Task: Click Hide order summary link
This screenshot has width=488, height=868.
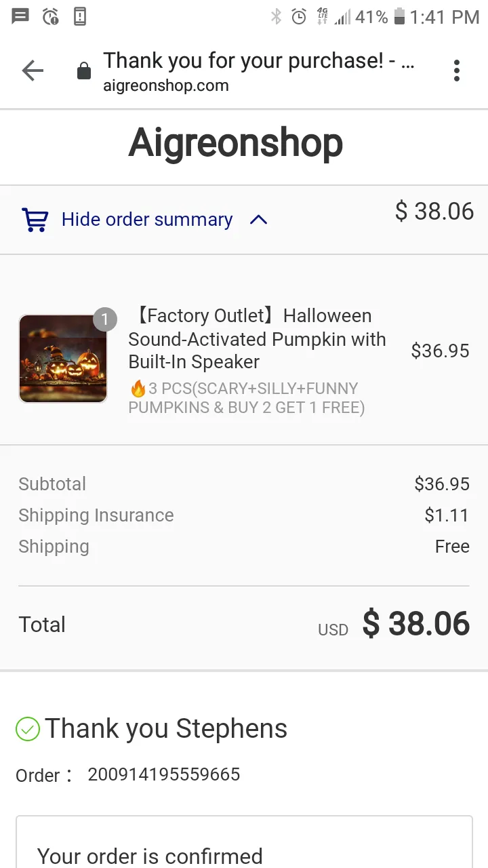Action: [147, 220]
